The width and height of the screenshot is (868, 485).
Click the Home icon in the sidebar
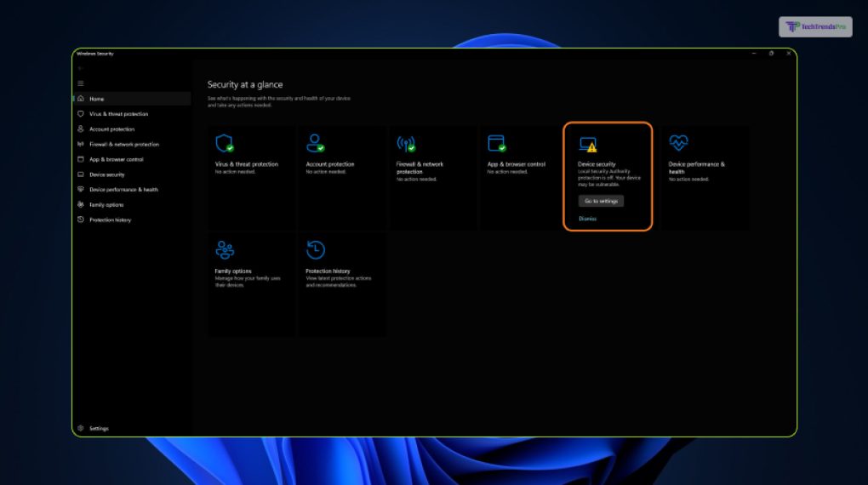(81, 99)
